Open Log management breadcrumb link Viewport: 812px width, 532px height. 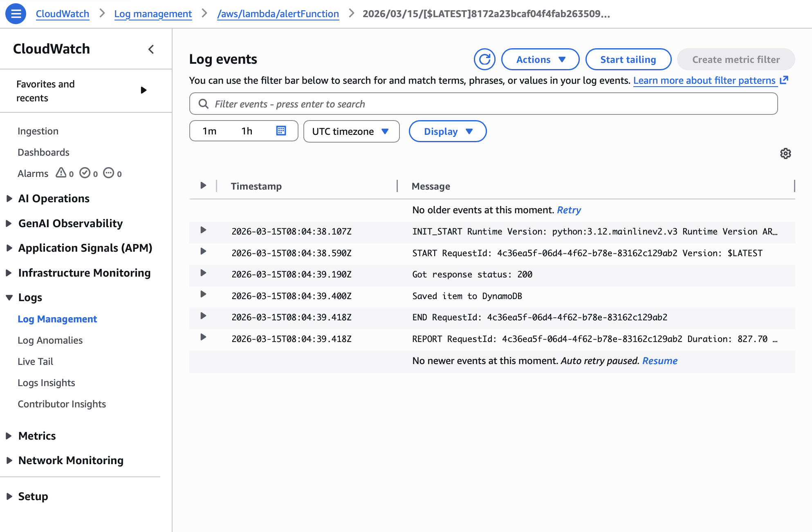153,13
